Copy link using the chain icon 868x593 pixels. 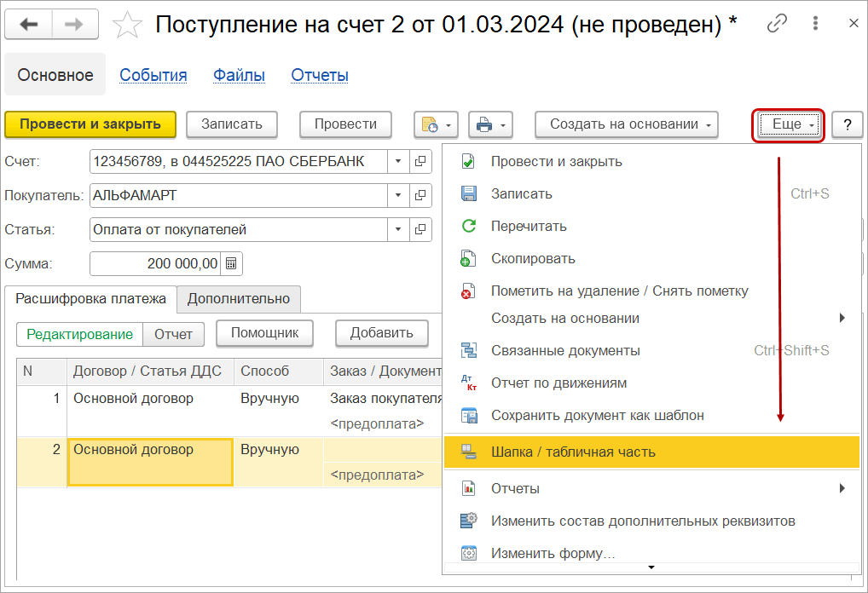pos(777,23)
